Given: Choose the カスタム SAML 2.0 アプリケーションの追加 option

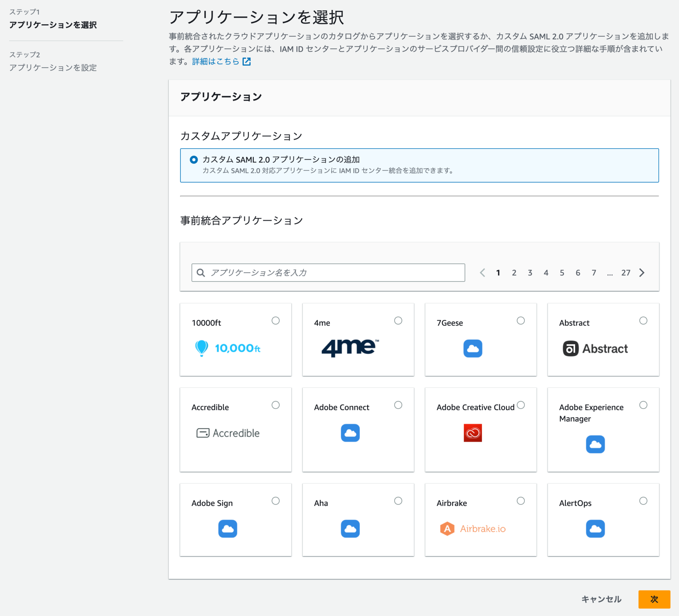Looking at the screenshot, I should click(194, 160).
